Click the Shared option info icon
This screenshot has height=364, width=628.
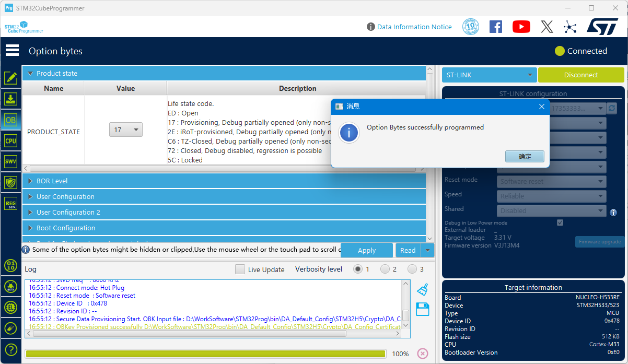coord(613,213)
